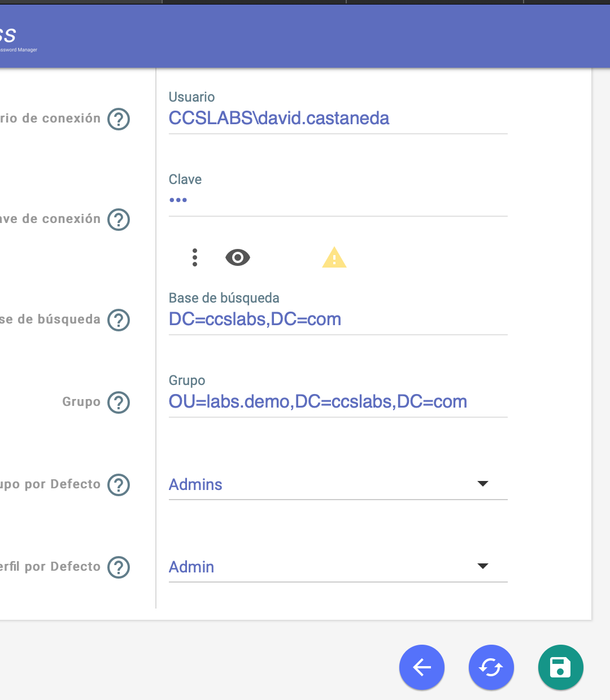The image size is (610, 700).
Task: Open the help icon beside Clave de conexión
Action: [118, 220]
